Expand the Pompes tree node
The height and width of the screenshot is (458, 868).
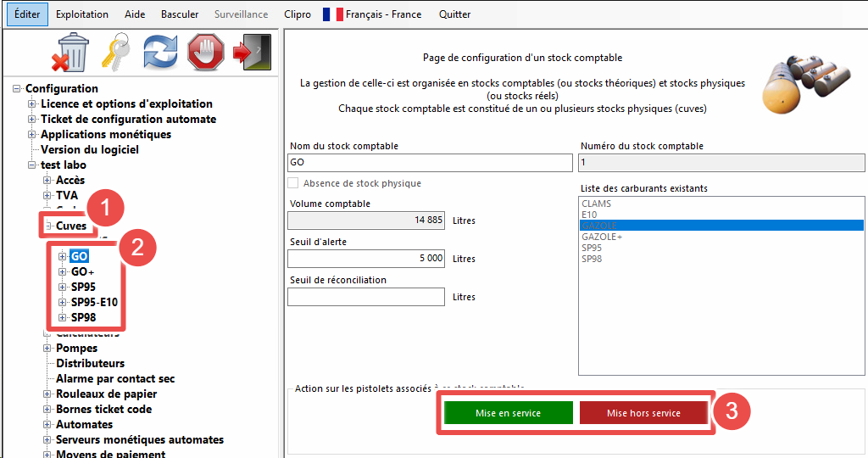pyautogui.click(x=47, y=349)
